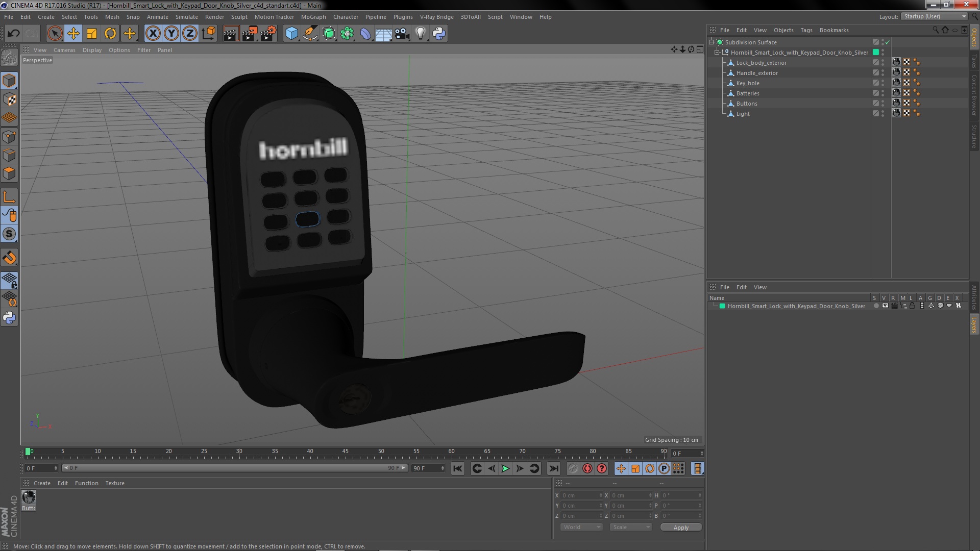Viewport: 980px width, 551px height.
Task: Add a Light object
Action: (x=421, y=34)
